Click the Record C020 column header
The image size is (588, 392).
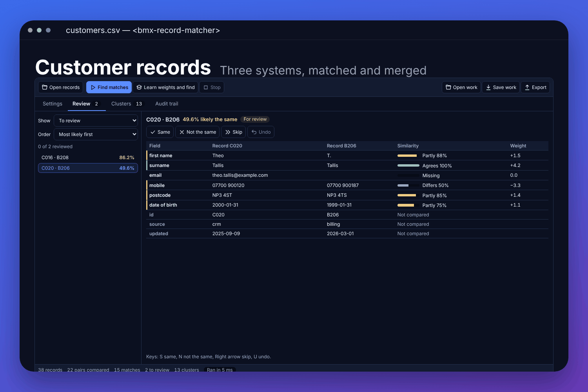pyautogui.click(x=227, y=146)
